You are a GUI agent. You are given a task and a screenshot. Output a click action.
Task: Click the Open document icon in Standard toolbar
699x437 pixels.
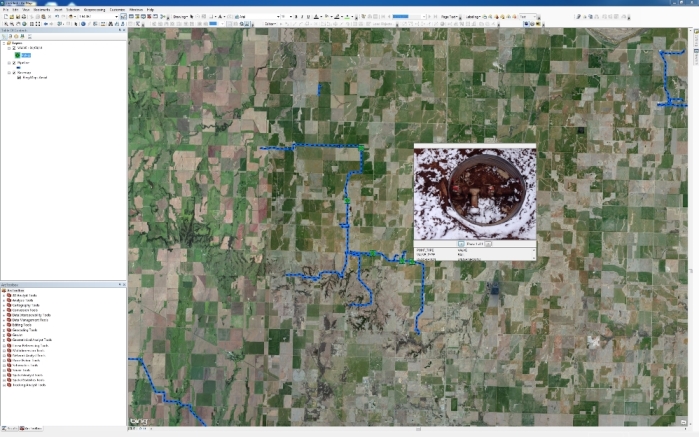[x=11, y=16]
